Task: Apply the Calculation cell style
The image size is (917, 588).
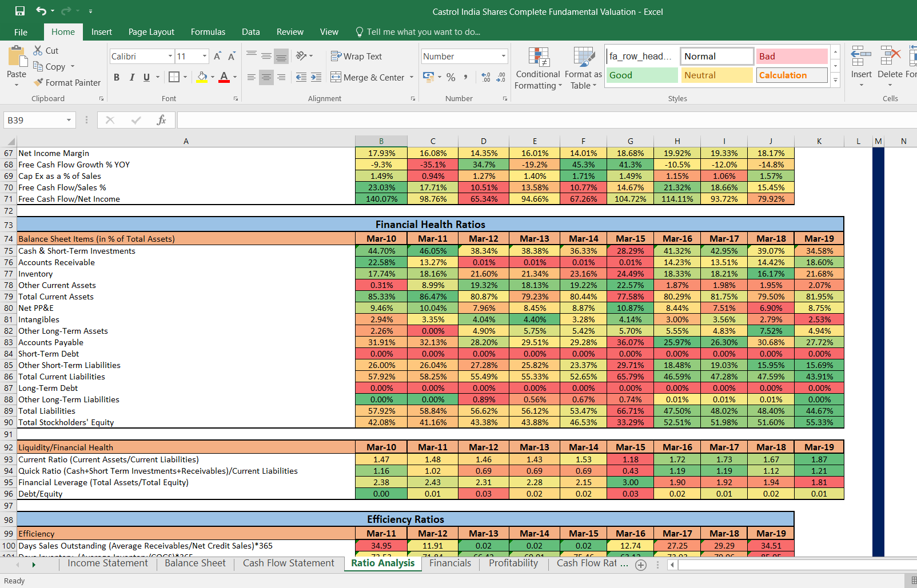Action: [792, 75]
